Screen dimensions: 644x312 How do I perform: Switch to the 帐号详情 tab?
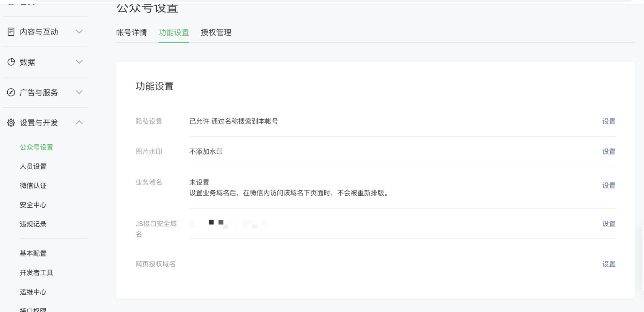(131, 33)
